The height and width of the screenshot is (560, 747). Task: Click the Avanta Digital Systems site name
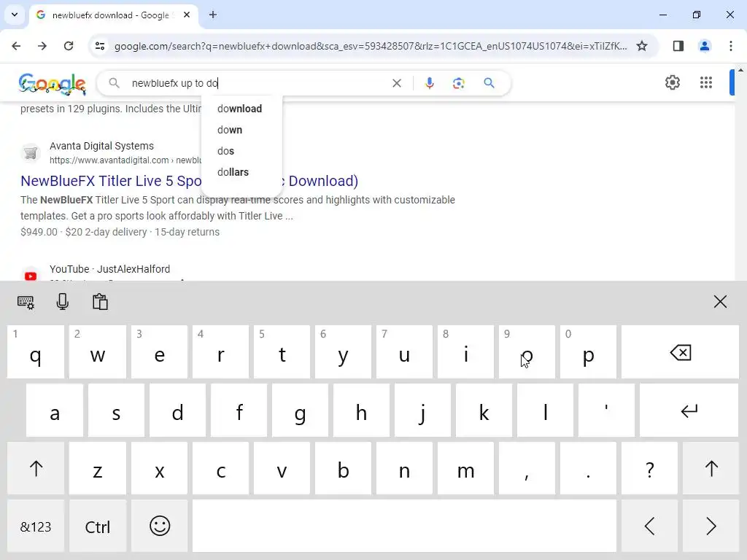[101, 146]
